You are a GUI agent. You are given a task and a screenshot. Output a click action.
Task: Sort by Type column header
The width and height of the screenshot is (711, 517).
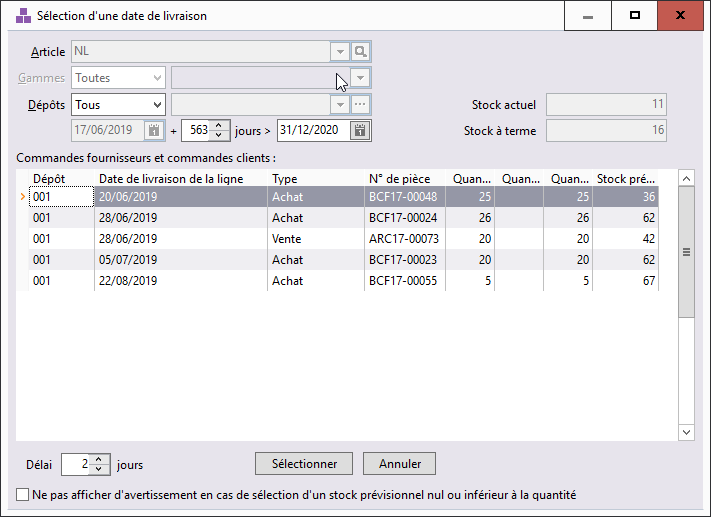coord(316,179)
